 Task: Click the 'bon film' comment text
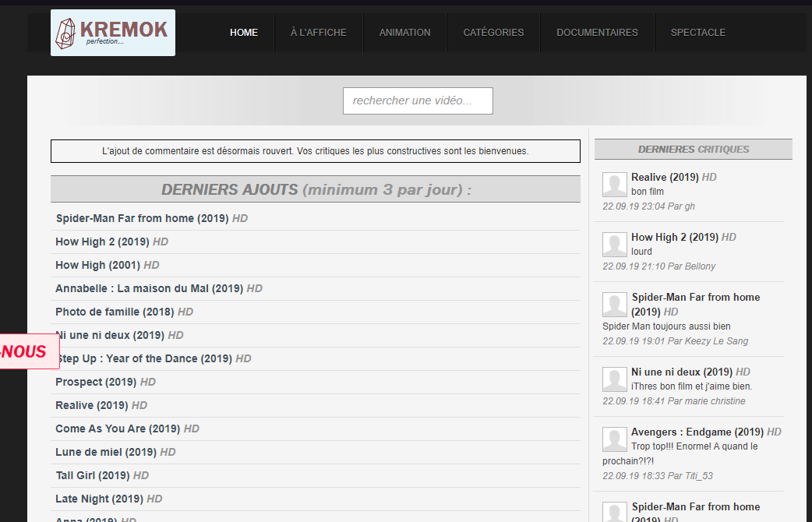pyautogui.click(x=648, y=192)
